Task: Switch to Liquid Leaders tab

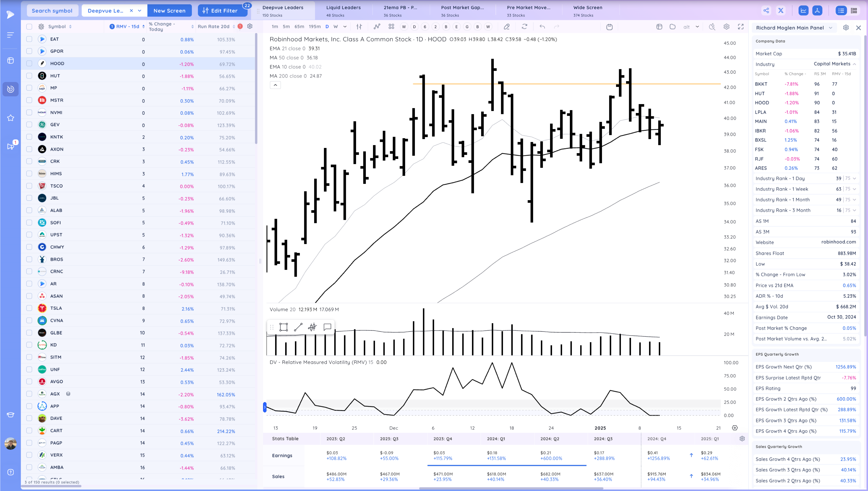Action: point(344,11)
